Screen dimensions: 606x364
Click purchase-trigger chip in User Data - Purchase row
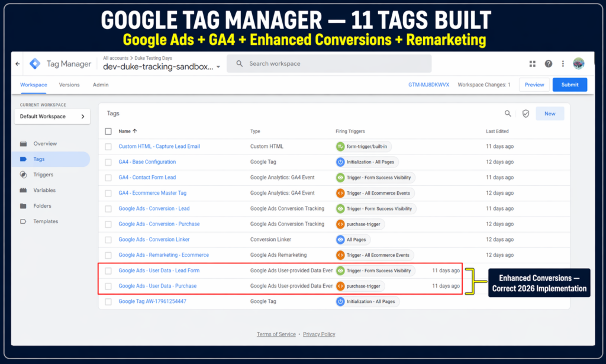point(360,286)
